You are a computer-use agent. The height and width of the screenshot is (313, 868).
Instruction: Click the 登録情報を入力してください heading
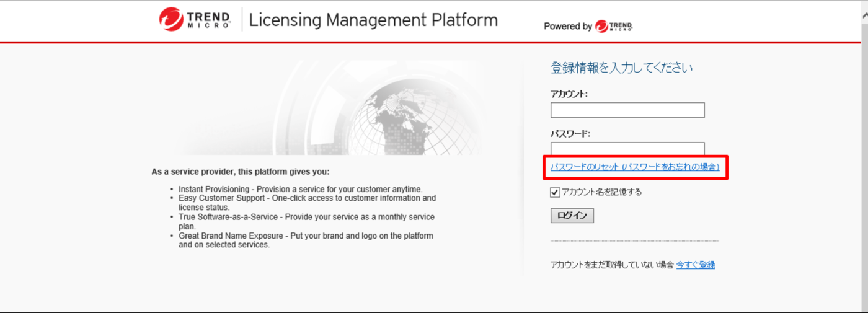pos(621,68)
